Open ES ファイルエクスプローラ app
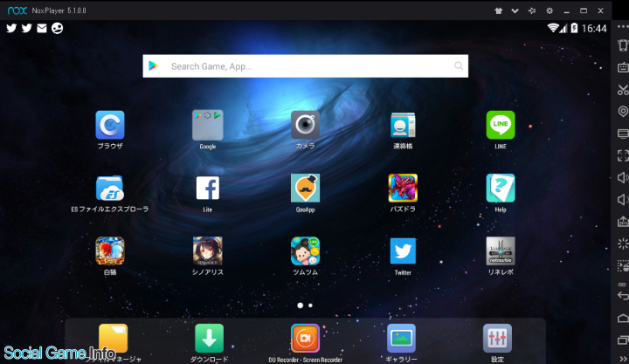 [110, 188]
